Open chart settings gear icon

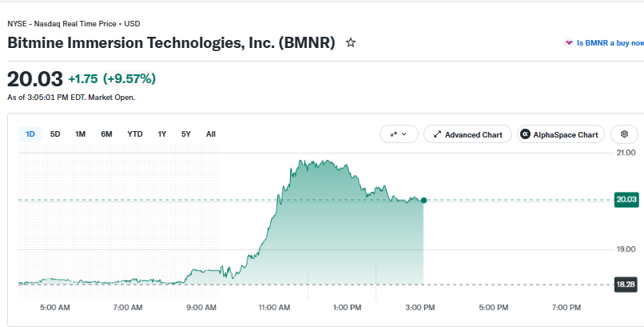[x=624, y=134]
